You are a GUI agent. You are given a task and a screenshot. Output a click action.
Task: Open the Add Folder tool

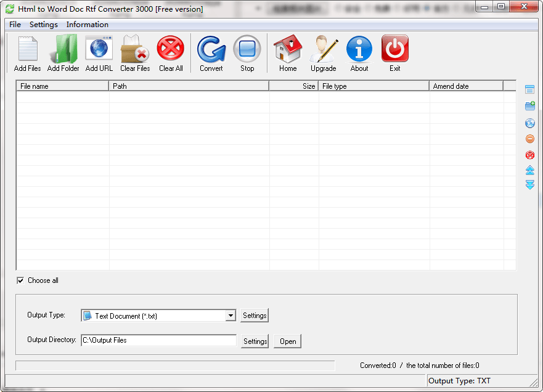coord(63,52)
